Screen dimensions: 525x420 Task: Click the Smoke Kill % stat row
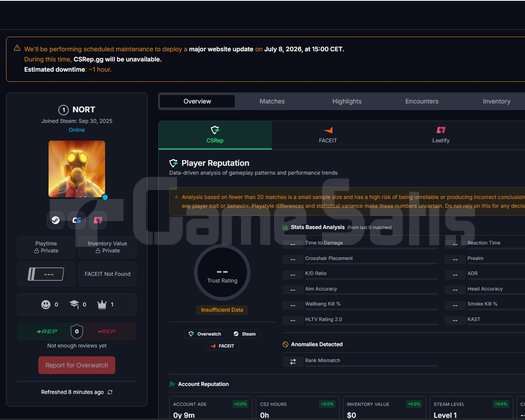point(485,304)
